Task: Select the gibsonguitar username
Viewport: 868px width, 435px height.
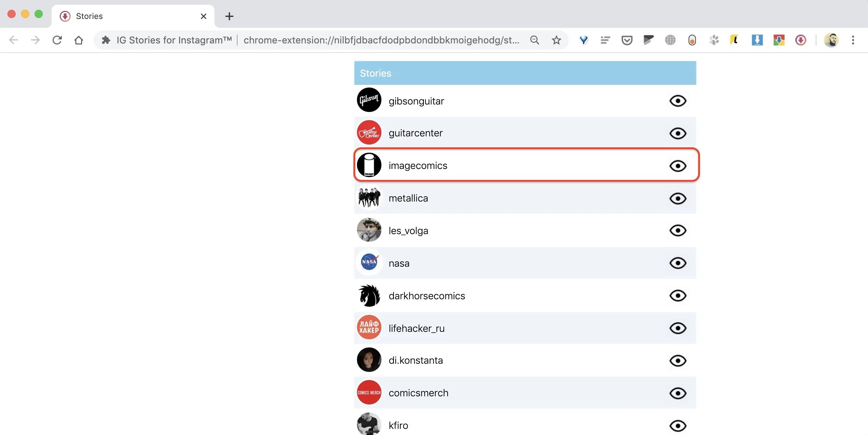Action: click(416, 101)
